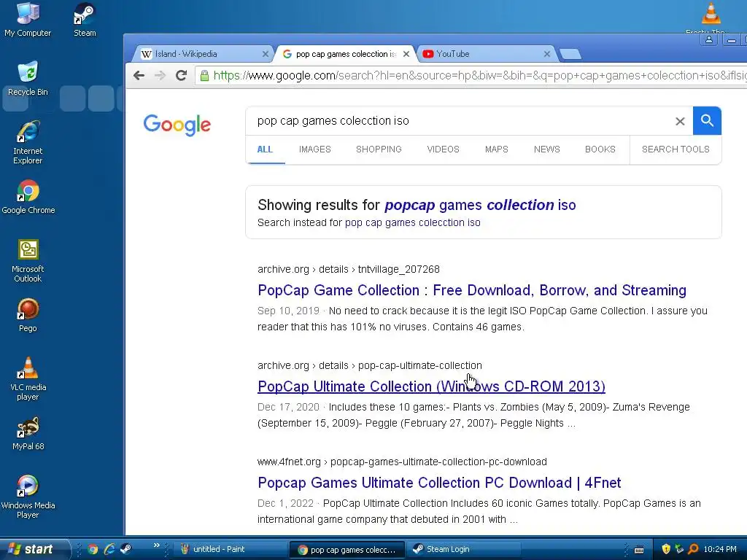The image size is (747, 560).
Task: Launch Internet Explorer from quick launch
Action: tap(109, 550)
